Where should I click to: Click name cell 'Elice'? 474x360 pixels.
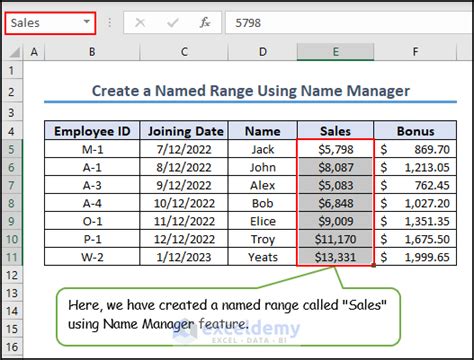point(263,221)
